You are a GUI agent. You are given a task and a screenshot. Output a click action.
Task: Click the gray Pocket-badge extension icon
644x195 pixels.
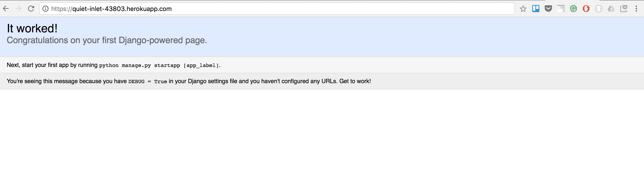click(624, 9)
